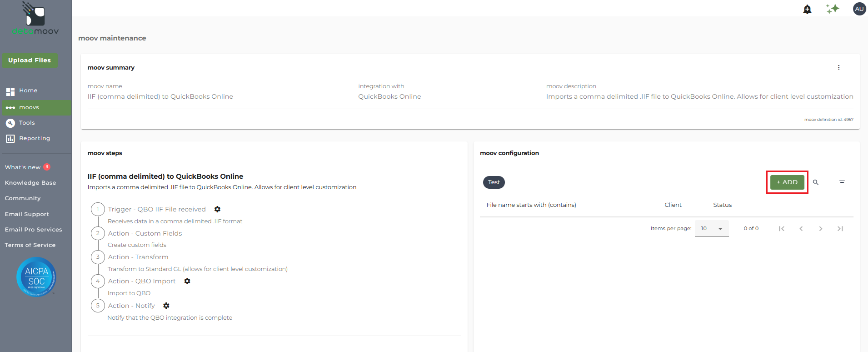Image resolution: width=868 pixels, height=352 pixels.
Task: Open settings gear for Trigger step
Action: tap(217, 209)
